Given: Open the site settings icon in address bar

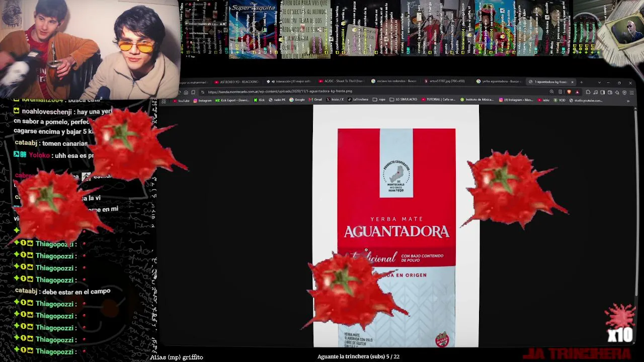Looking at the screenshot, I should pos(202,92).
